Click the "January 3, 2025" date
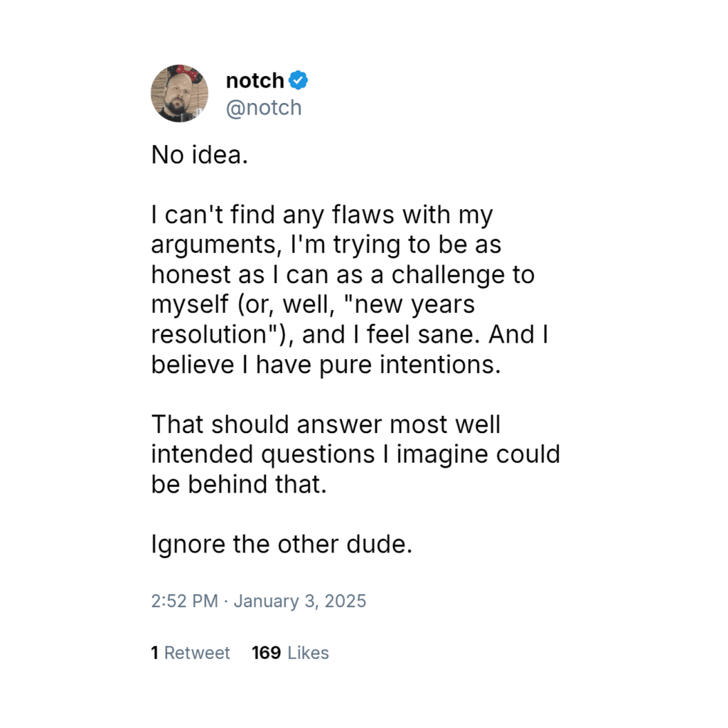Image resolution: width=728 pixels, height=728 pixels. (x=299, y=601)
